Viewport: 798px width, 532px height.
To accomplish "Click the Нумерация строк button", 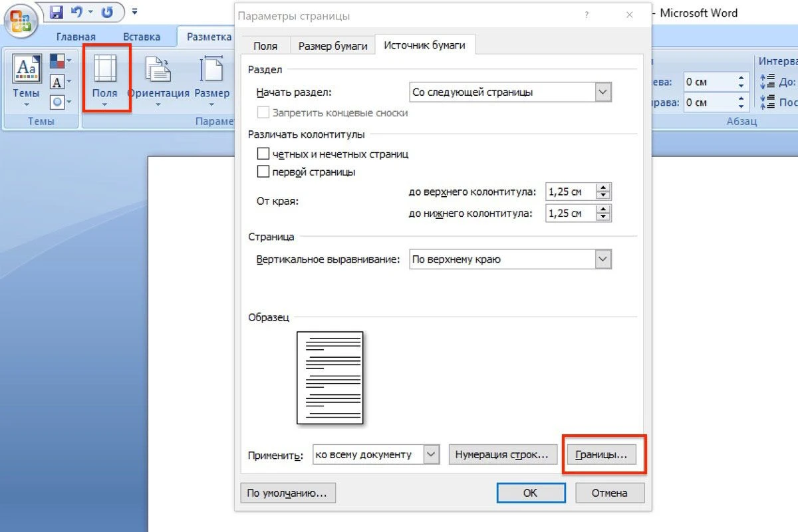I will [x=502, y=455].
